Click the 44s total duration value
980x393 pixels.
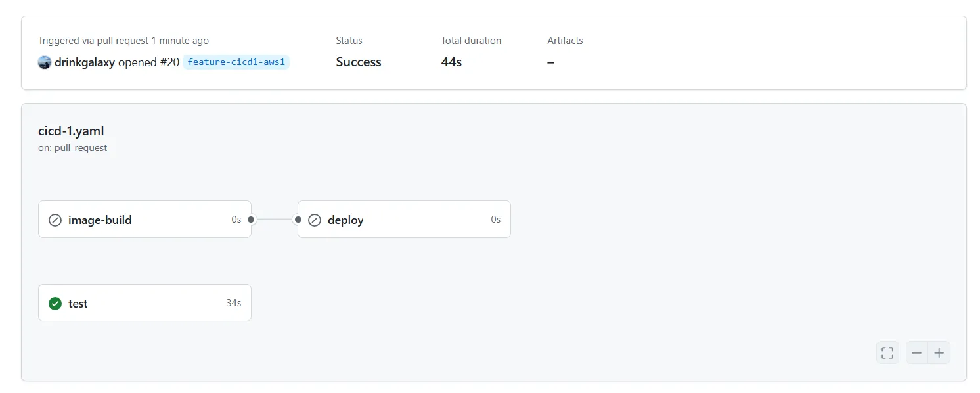(451, 62)
